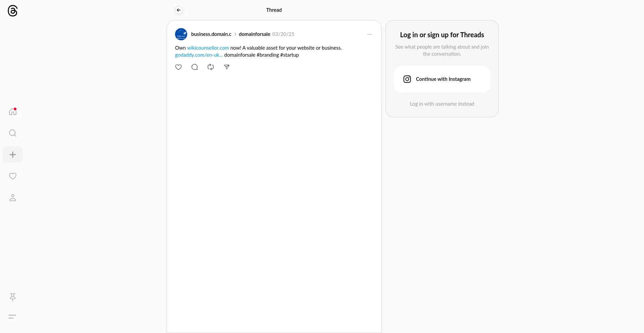Open the business.domain.c username link

click(x=211, y=34)
